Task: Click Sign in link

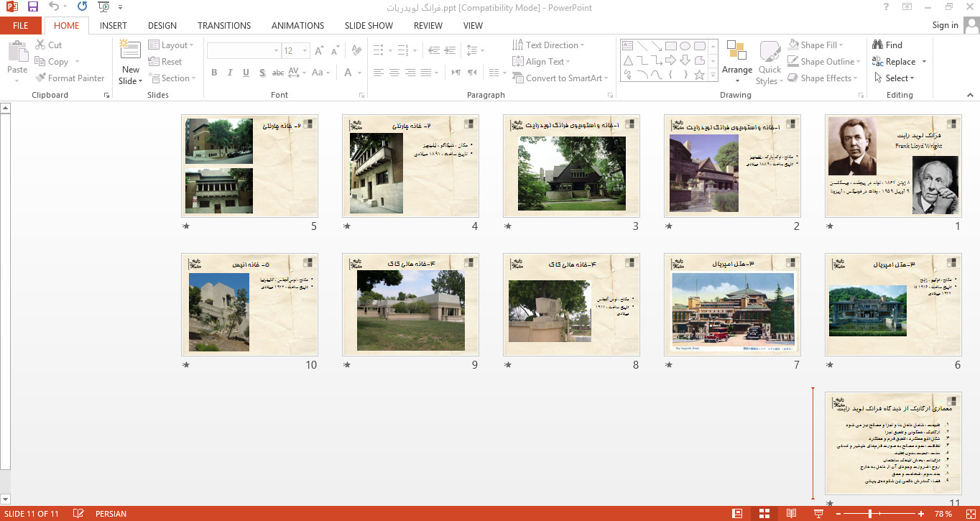Action: [945, 25]
